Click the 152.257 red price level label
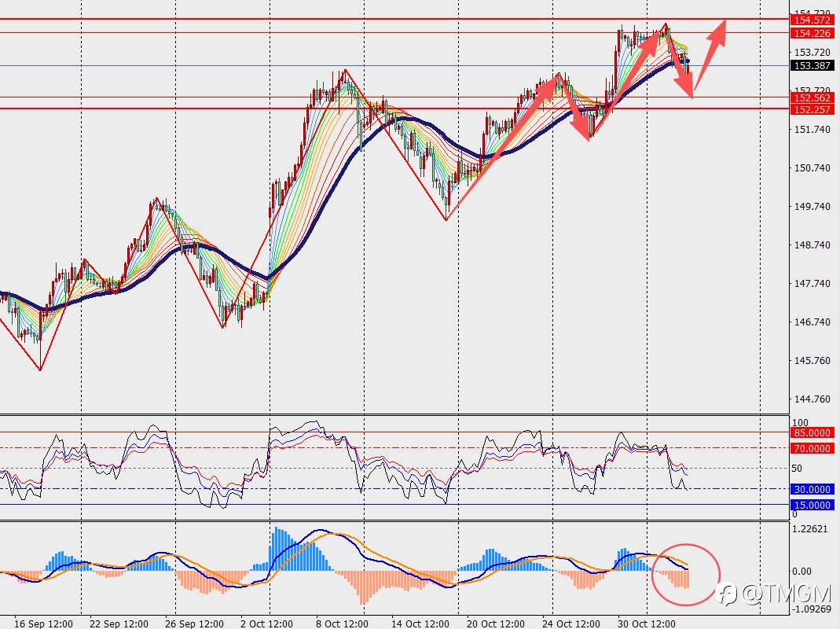 tap(812, 109)
